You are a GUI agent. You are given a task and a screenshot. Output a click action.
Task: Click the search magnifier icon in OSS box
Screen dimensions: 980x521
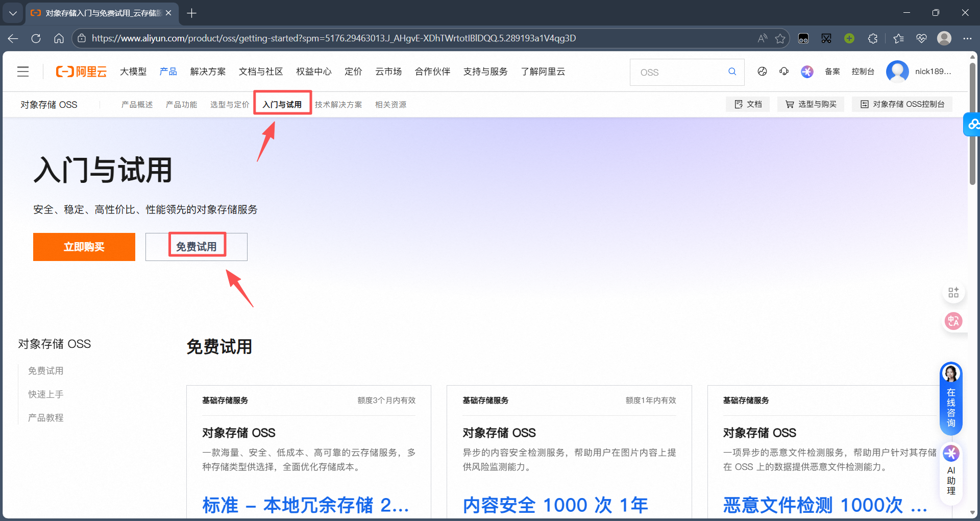(732, 72)
